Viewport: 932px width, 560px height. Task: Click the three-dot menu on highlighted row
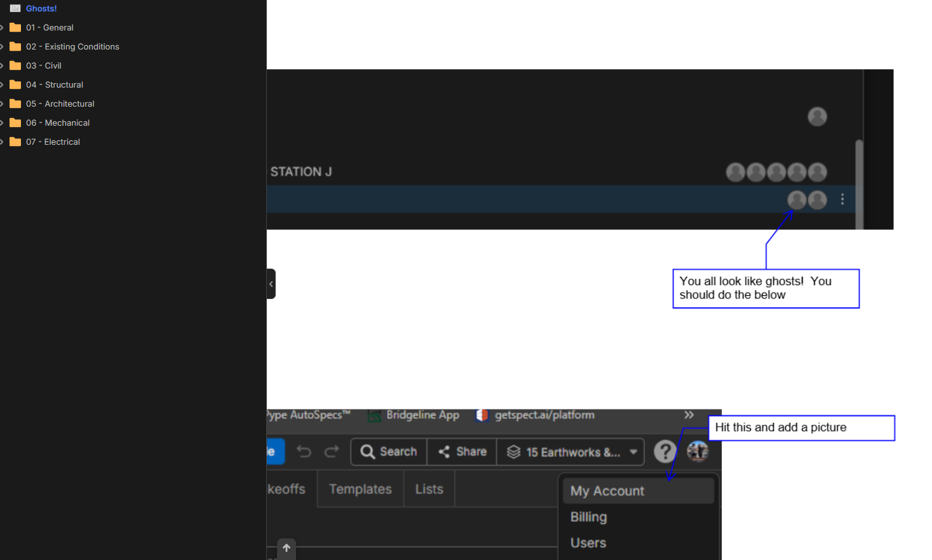[842, 199]
